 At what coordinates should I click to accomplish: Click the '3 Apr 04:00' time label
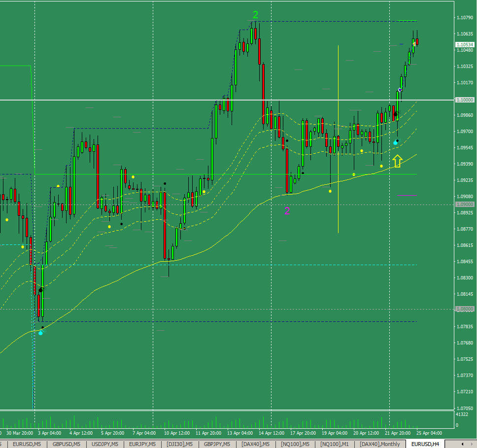point(50,433)
